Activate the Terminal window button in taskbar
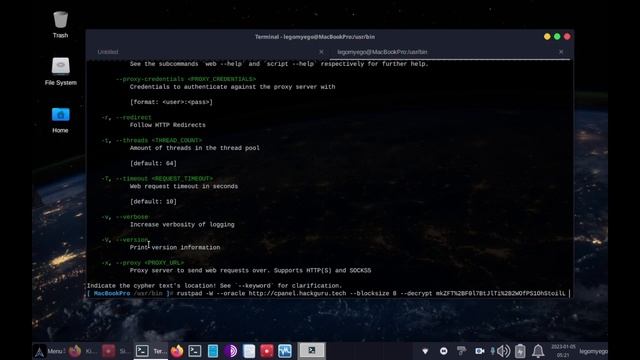The width and height of the screenshot is (640, 360). [151, 351]
